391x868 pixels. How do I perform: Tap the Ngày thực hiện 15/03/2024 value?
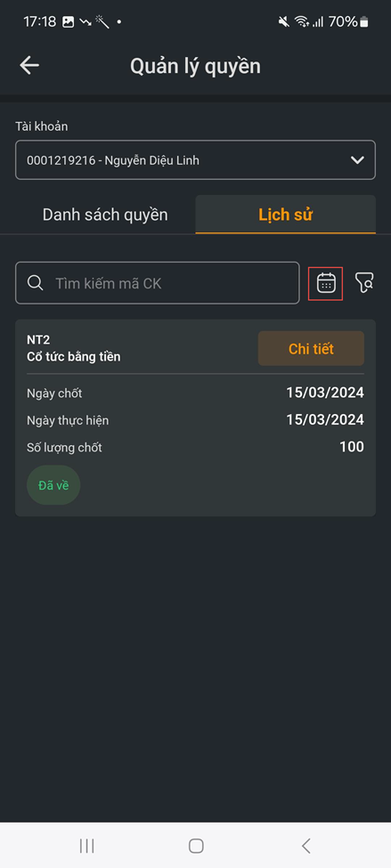click(325, 420)
